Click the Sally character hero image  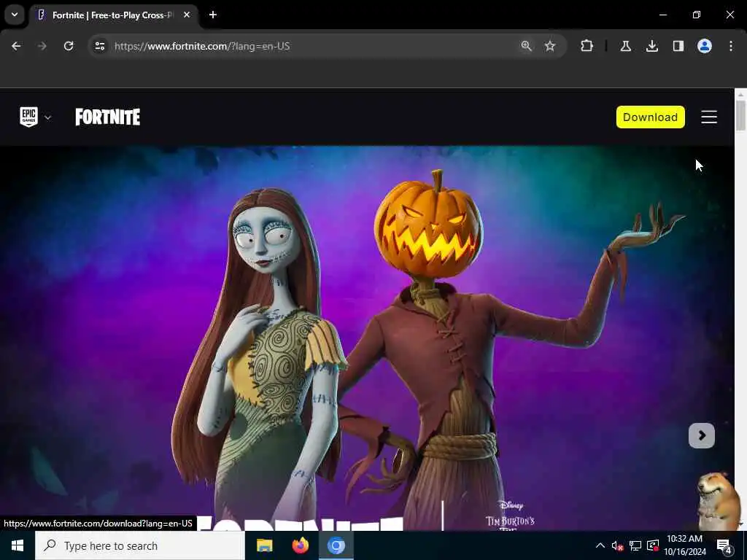[x=260, y=357]
